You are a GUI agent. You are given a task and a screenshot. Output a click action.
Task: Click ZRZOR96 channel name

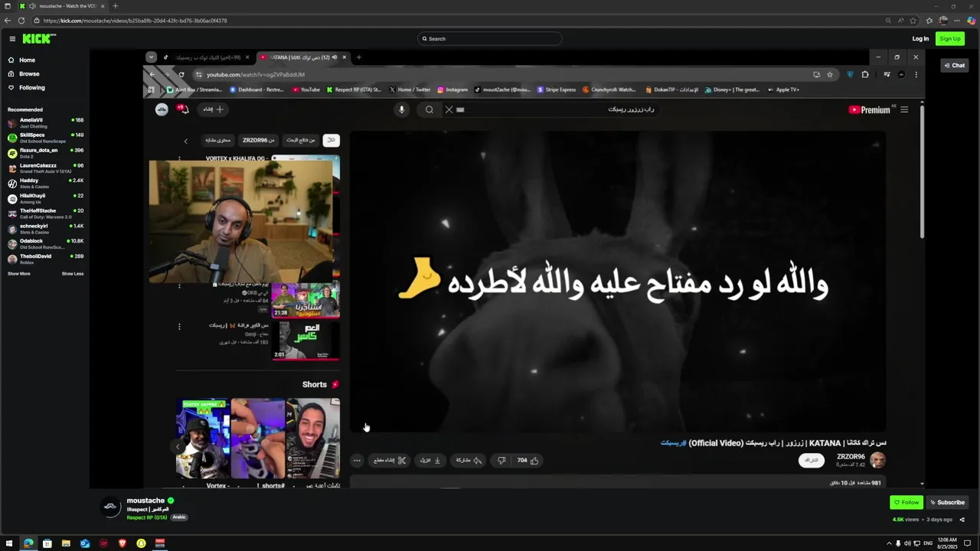(x=851, y=456)
